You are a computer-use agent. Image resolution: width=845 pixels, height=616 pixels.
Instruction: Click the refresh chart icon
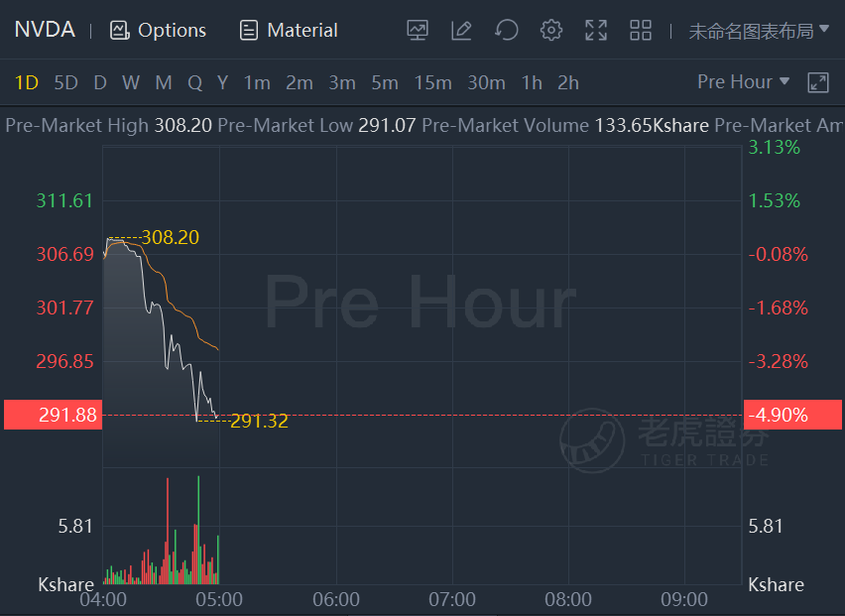507,31
